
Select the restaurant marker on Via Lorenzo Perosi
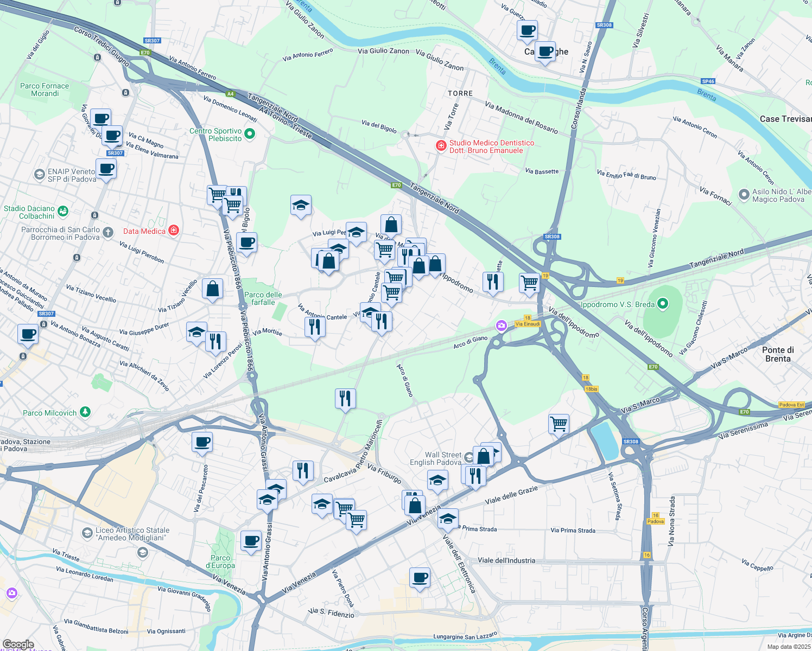tap(215, 342)
